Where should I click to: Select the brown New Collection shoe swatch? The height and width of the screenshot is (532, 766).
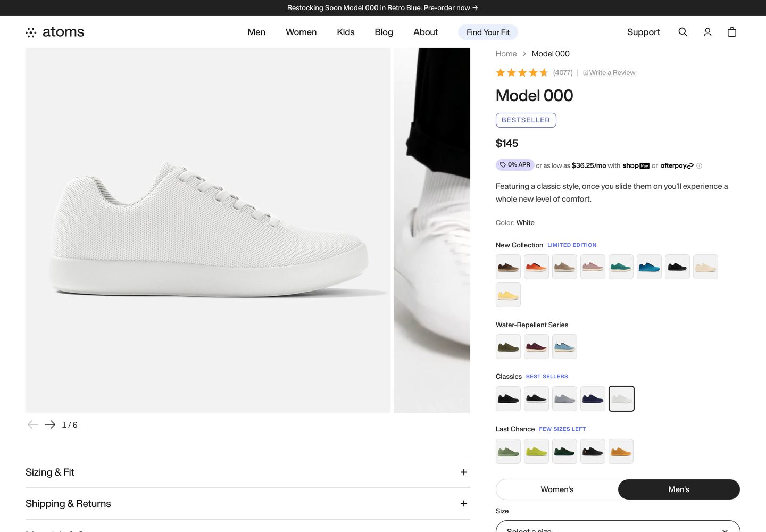[508, 267]
